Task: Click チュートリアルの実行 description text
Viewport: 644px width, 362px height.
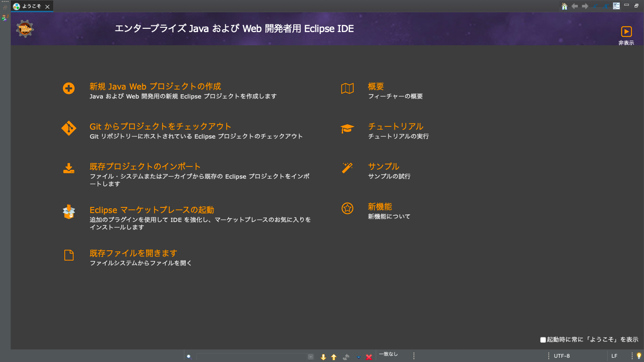Action: (x=398, y=136)
